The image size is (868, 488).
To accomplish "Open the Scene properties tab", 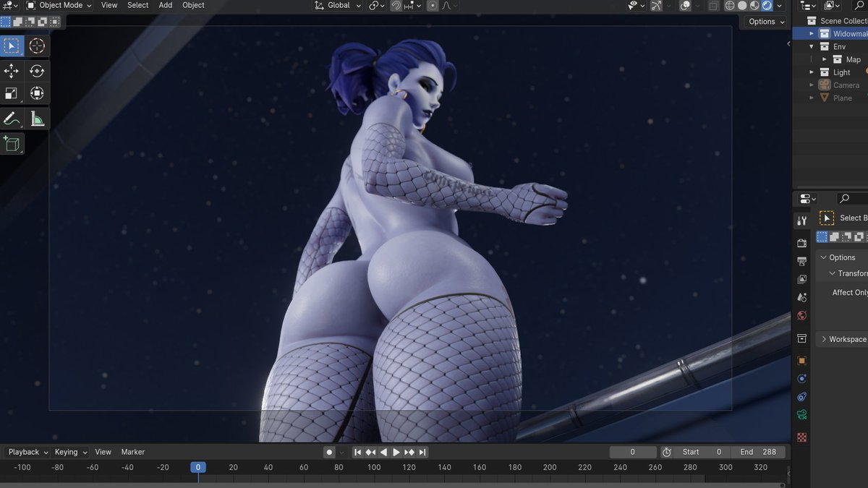I will [x=801, y=297].
